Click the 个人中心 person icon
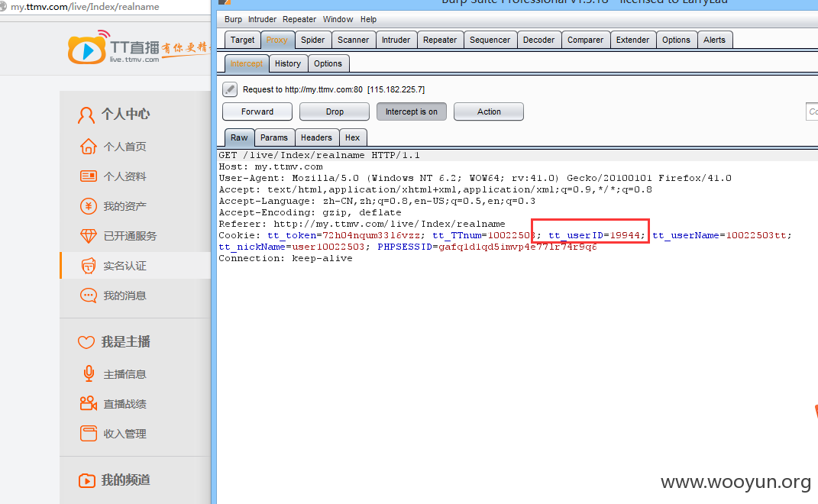 point(86,115)
